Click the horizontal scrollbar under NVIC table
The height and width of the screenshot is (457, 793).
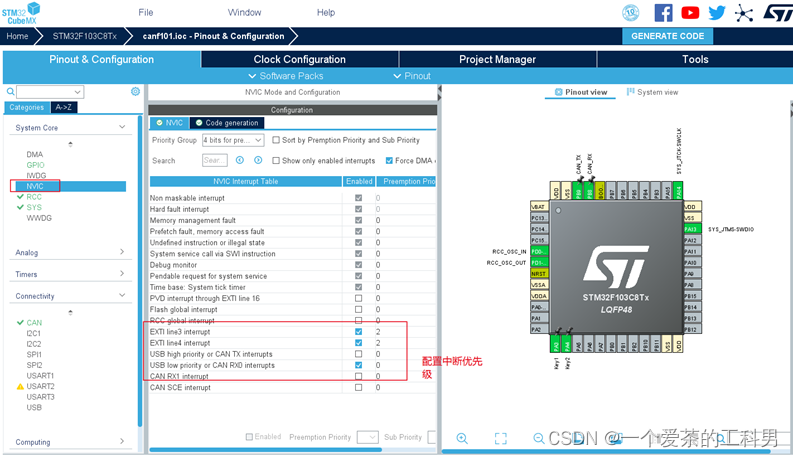point(266,449)
